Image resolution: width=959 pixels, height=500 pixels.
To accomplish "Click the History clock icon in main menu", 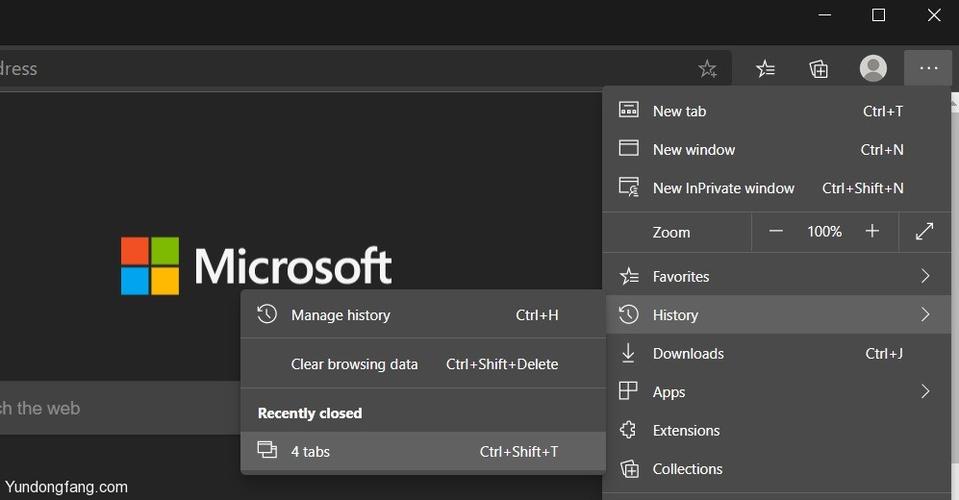I will pyautogui.click(x=629, y=314).
